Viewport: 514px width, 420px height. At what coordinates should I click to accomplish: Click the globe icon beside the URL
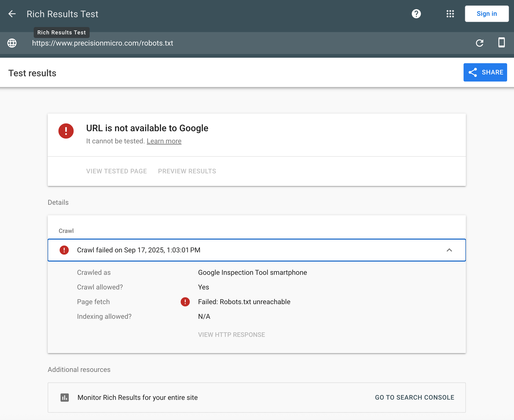point(12,43)
